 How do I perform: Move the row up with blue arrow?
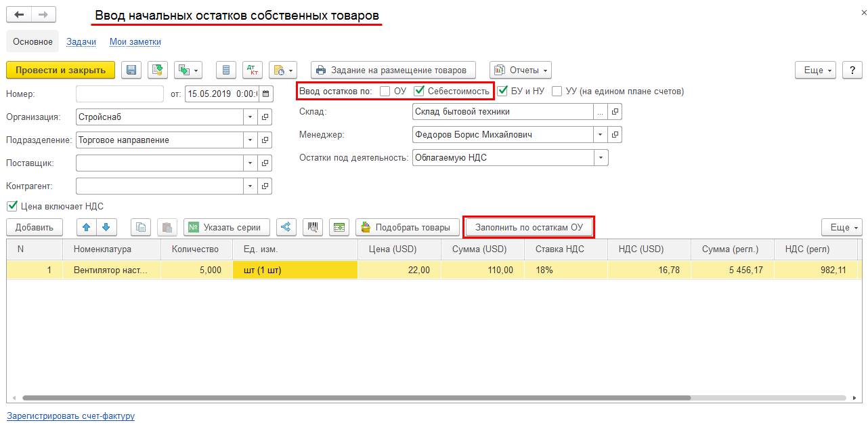(x=86, y=228)
